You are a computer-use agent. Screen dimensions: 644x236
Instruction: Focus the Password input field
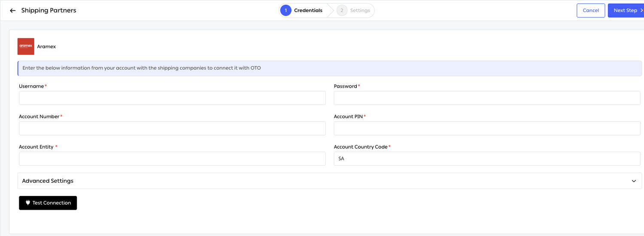[487, 98]
